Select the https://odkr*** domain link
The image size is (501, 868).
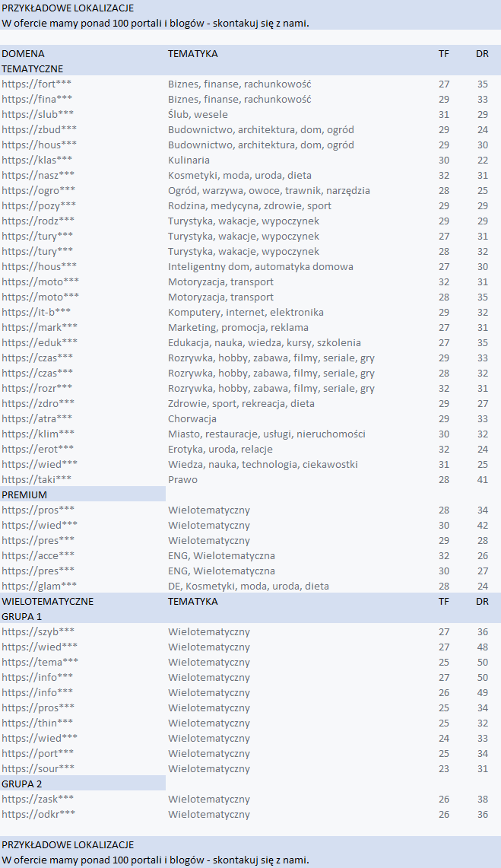click(38, 814)
